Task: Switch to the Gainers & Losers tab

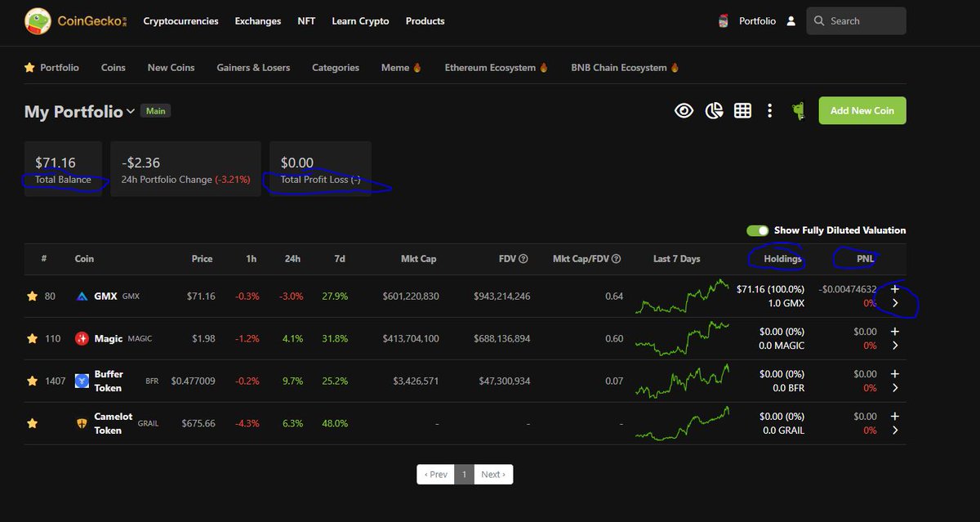Action: pos(253,68)
